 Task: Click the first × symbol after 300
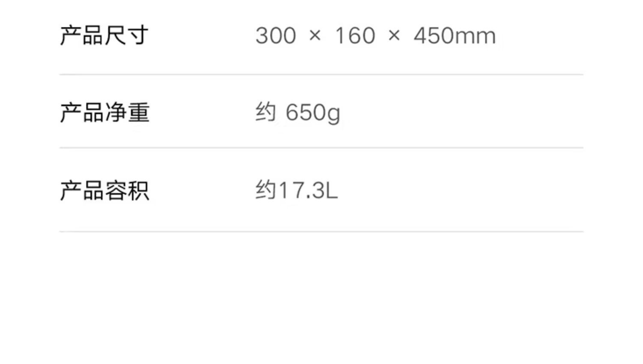click(315, 36)
